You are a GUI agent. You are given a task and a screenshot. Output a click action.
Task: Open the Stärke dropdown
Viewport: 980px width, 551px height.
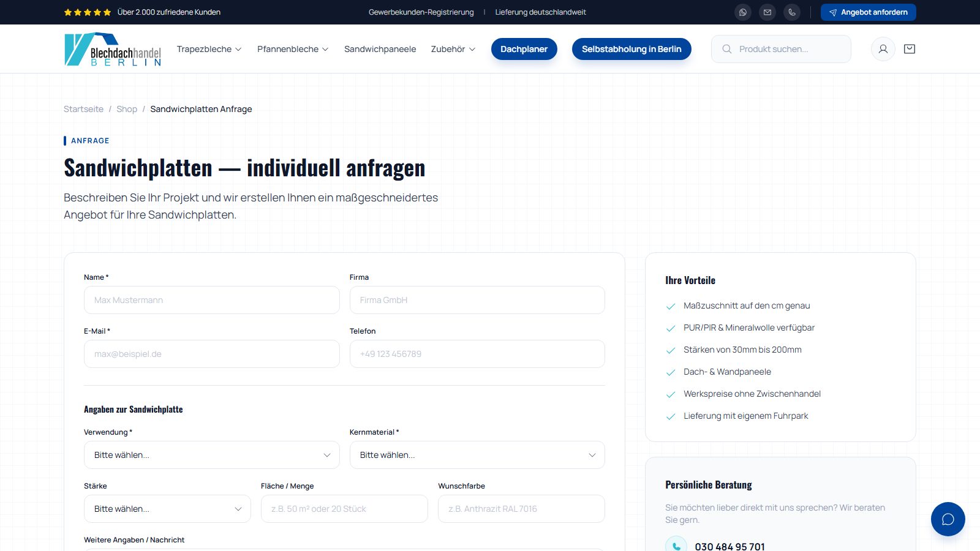[x=167, y=509]
